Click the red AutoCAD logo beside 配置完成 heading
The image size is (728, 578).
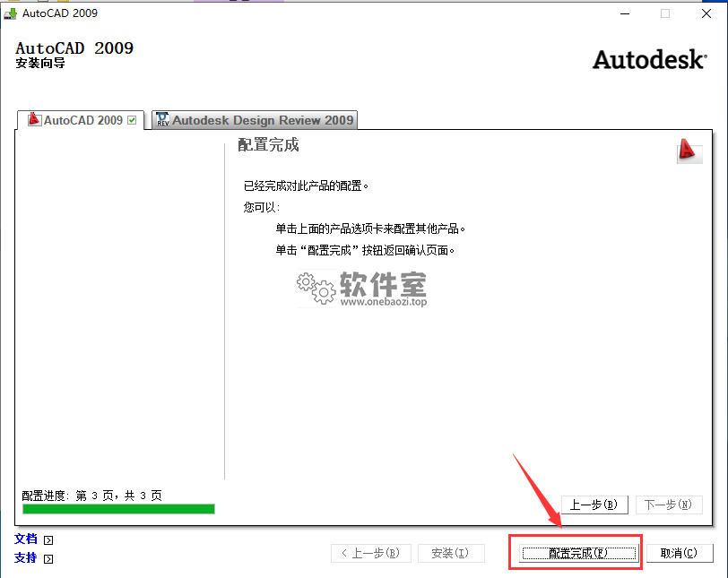(689, 151)
